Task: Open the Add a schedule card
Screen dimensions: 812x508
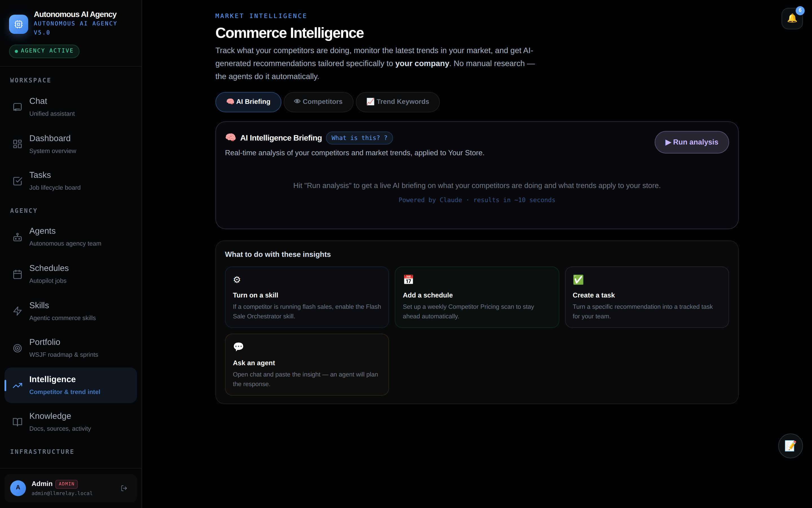Action: point(477,297)
